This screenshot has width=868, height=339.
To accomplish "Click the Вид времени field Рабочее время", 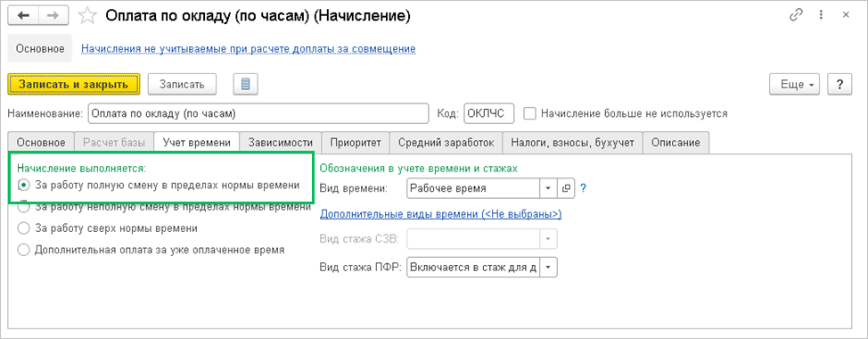I will [x=472, y=188].
